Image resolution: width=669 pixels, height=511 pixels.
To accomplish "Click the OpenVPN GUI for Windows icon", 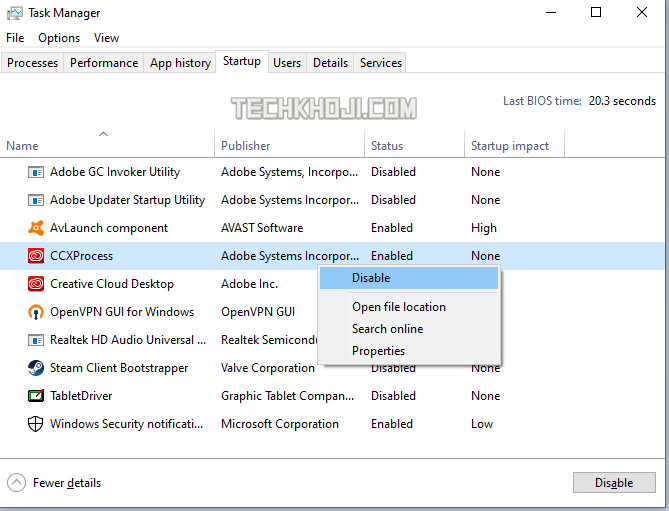I will tap(36, 312).
